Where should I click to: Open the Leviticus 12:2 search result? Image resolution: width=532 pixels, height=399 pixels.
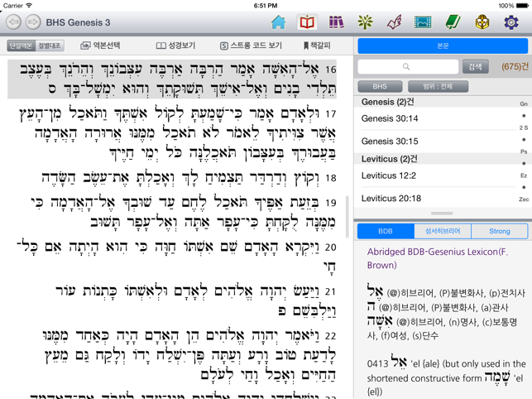[x=389, y=175]
